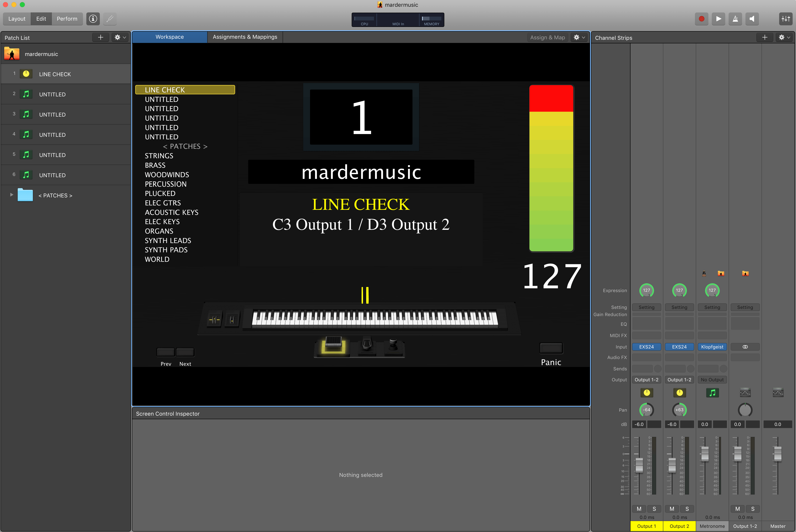Image resolution: width=796 pixels, height=532 pixels.
Task: Click the red Record button
Action: coord(701,19)
